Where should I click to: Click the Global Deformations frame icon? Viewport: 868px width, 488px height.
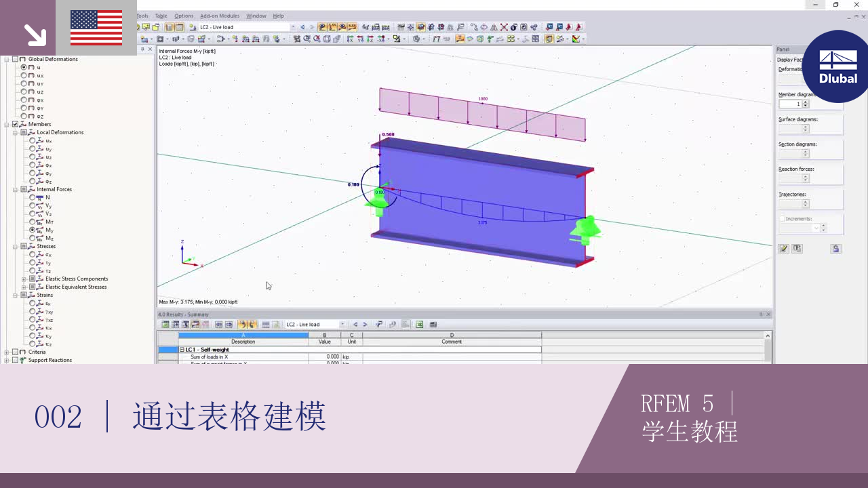point(23,59)
